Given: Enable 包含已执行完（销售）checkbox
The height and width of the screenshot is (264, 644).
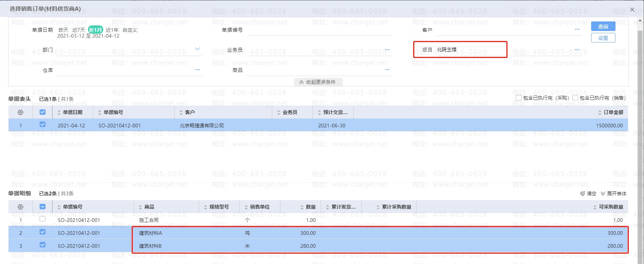Looking at the screenshot, I should [575, 98].
